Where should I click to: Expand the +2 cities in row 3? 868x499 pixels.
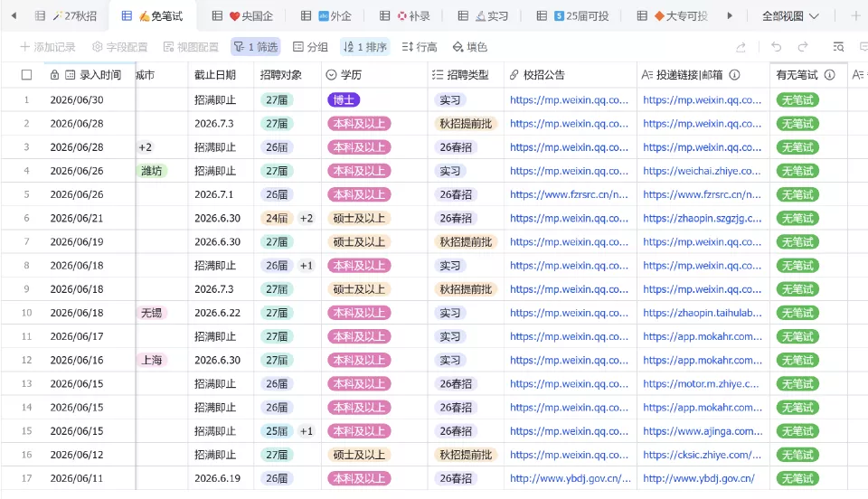click(145, 147)
